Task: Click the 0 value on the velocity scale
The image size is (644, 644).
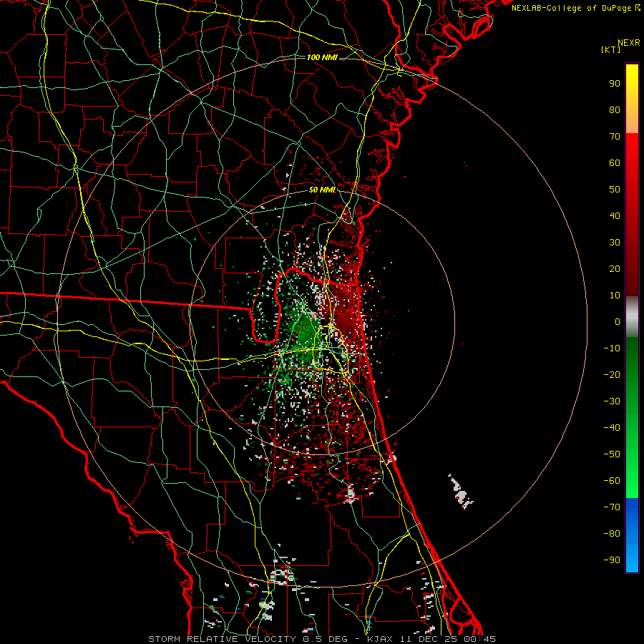Action: pyautogui.click(x=618, y=321)
